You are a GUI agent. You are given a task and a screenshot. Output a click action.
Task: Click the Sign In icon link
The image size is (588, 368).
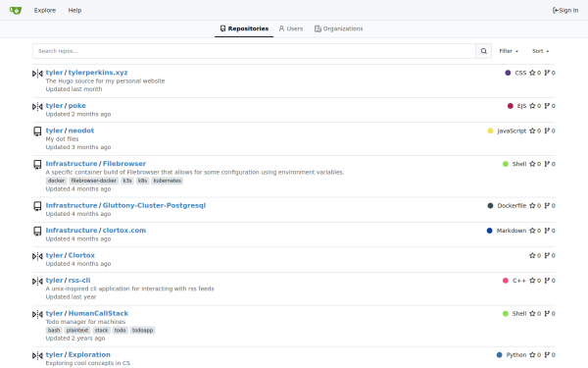coord(565,10)
